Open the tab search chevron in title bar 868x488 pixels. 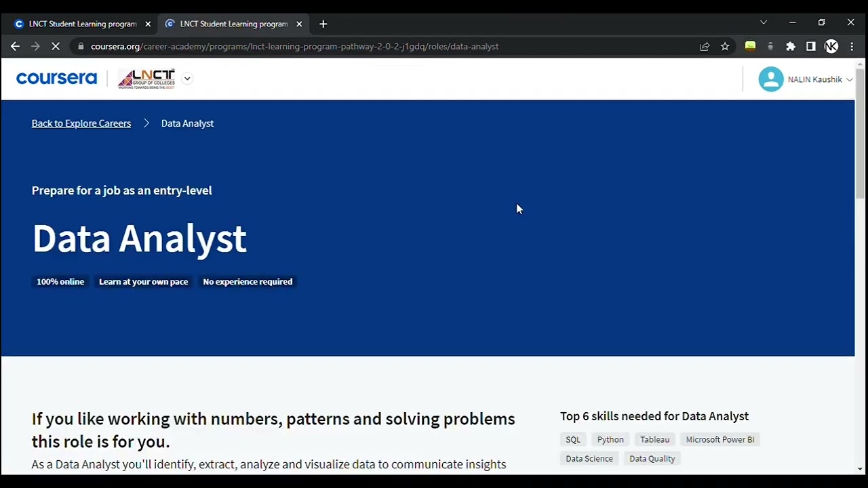click(764, 23)
